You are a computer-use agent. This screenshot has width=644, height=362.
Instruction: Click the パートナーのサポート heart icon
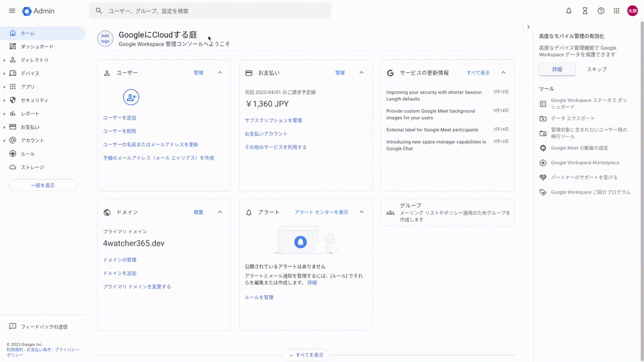(x=543, y=177)
